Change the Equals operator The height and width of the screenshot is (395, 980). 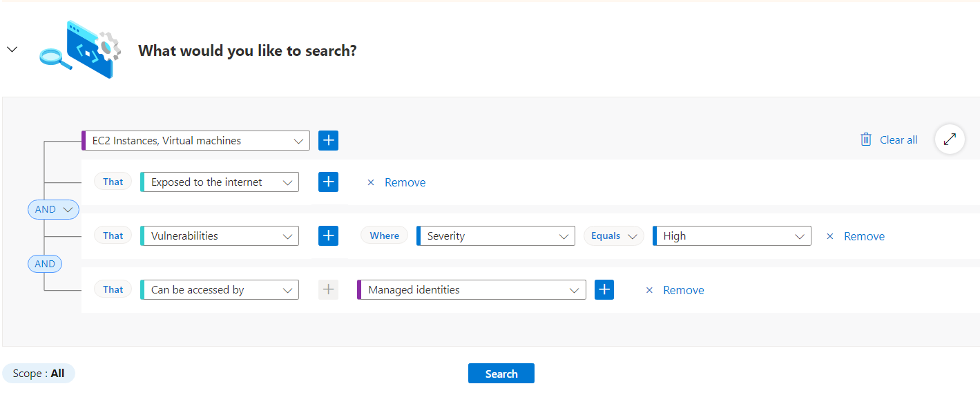(614, 235)
